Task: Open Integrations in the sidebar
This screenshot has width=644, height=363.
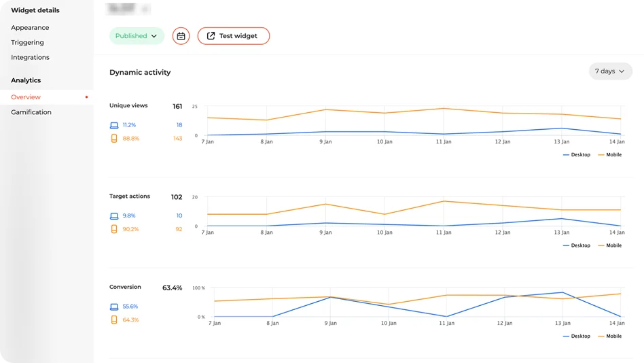Action: 30,58
